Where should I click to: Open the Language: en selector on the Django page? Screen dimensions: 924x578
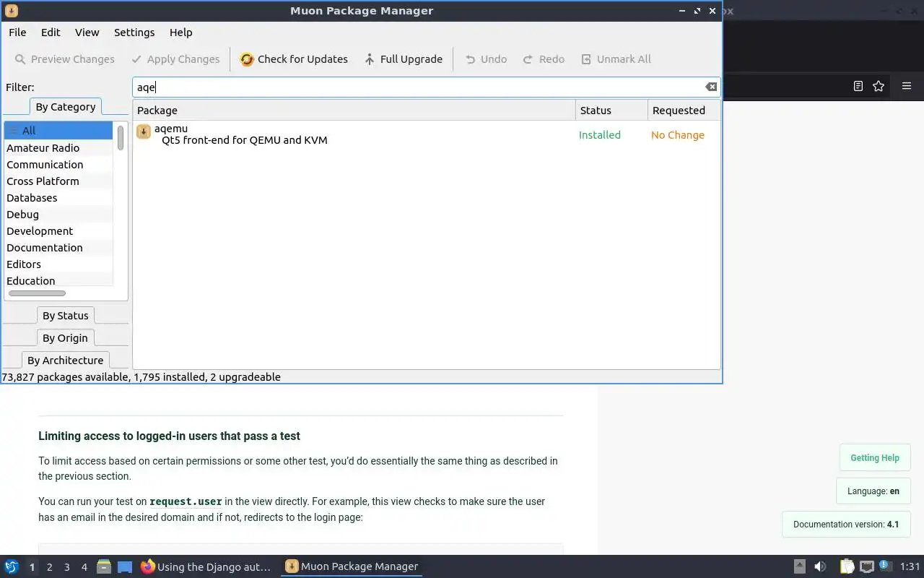coord(873,491)
